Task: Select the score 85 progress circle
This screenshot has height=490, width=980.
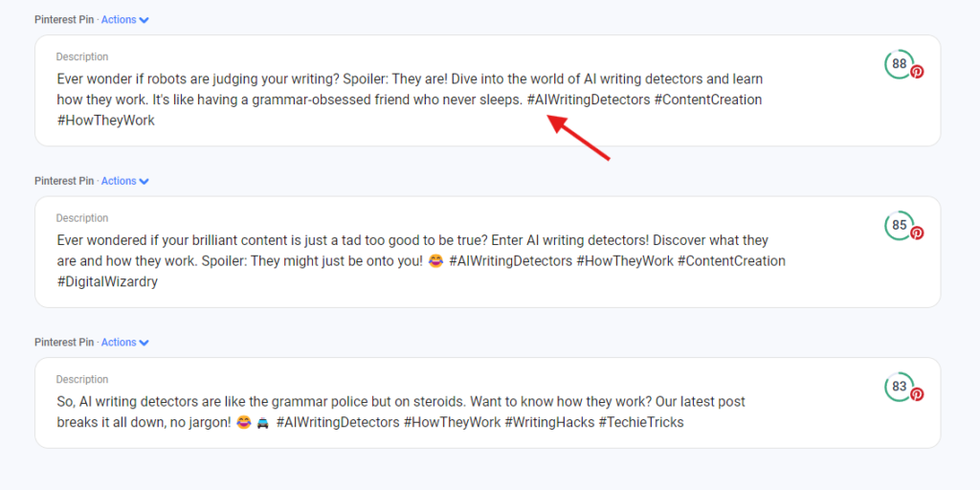Action: pos(899,225)
